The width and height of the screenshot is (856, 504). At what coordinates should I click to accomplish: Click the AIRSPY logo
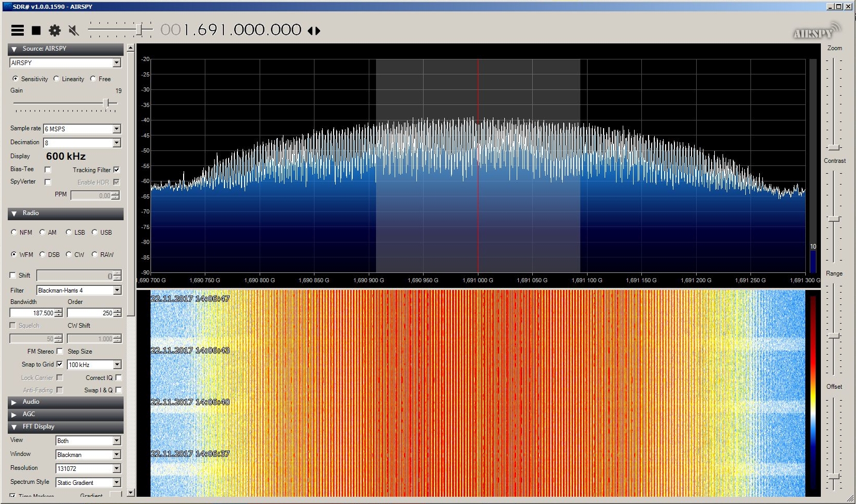817,31
